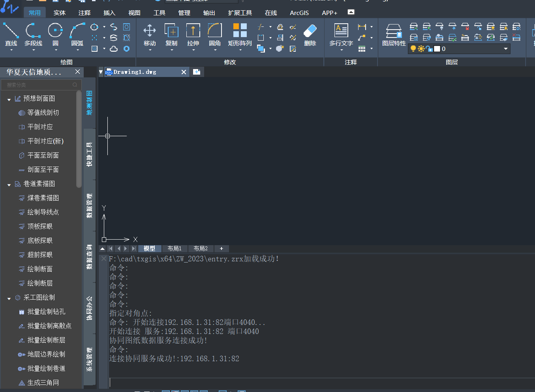Viewport: 535px width, 392px height.
Task: Switch to the 实体 ribbon tab
Action: point(60,13)
